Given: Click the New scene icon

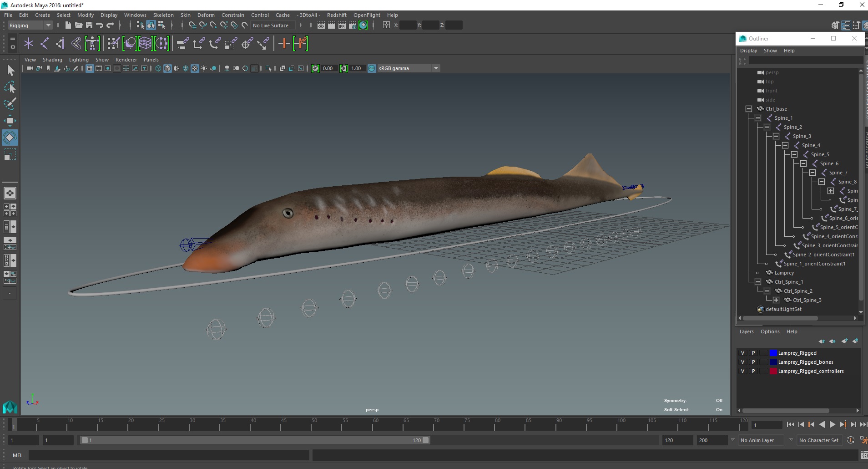Looking at the screenshot, I should pos(68,25).
